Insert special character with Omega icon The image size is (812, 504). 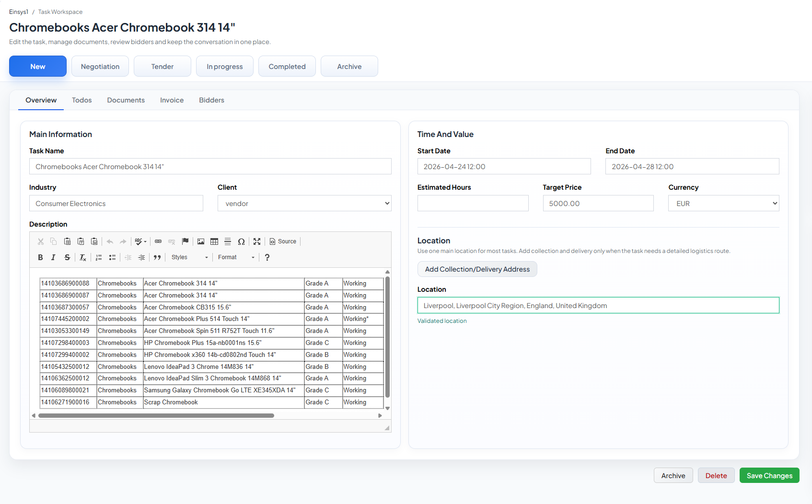[x=241, y=241]
